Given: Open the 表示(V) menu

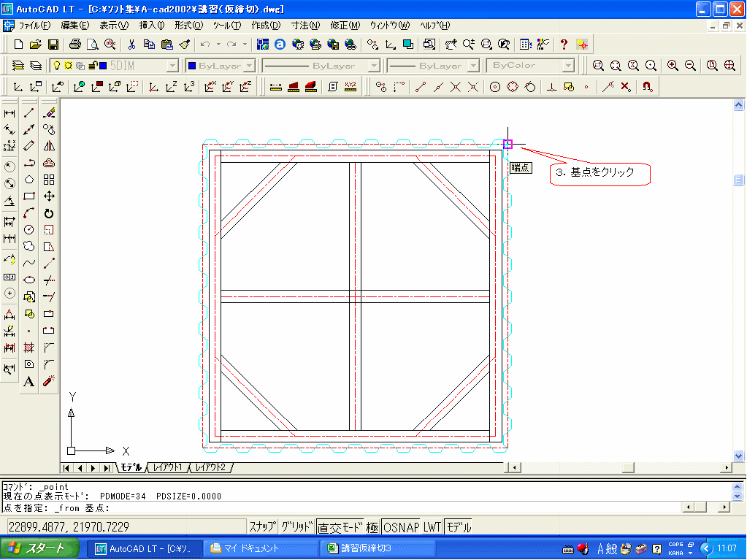Looking at the screenshot, I should [x=114, y=26].
